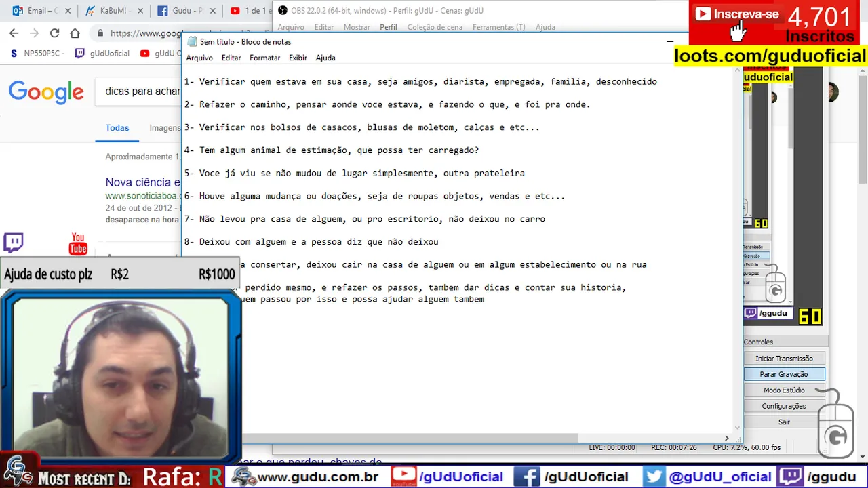This screenshot has height=488, width=868.
Task: Click the CPU 7.2%, 60.00 fps status
Action: click(x=747, y=447)
